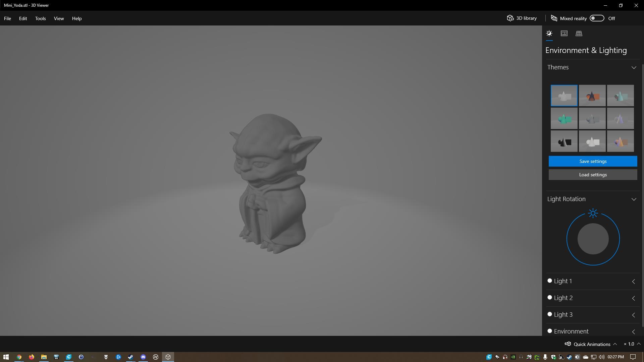The height and width of the screenshot is (362, 644).
Task: Open Discord from the taskbar
Action: tap(143, 357)
